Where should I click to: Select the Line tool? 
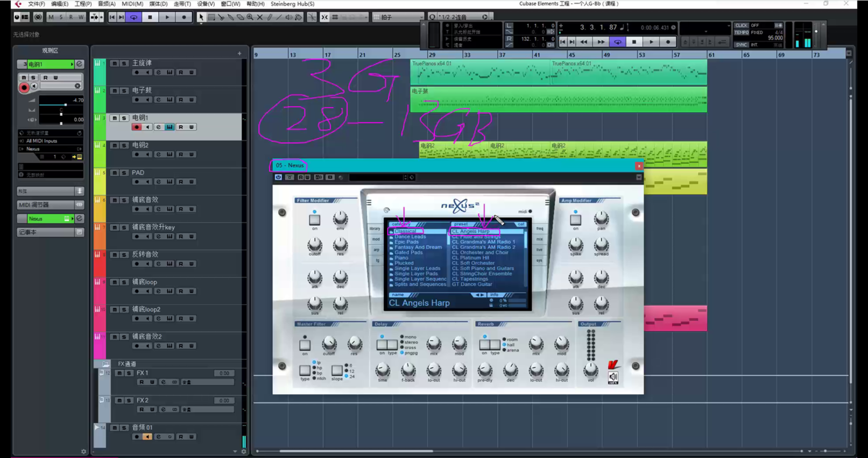[x=279, y=17]
